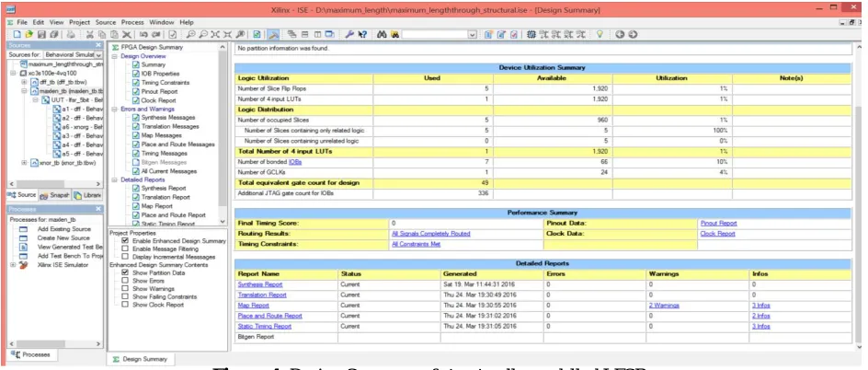Check the Show Clock Report option
Screen dimensions: 868x370
[x=124, y=305]
